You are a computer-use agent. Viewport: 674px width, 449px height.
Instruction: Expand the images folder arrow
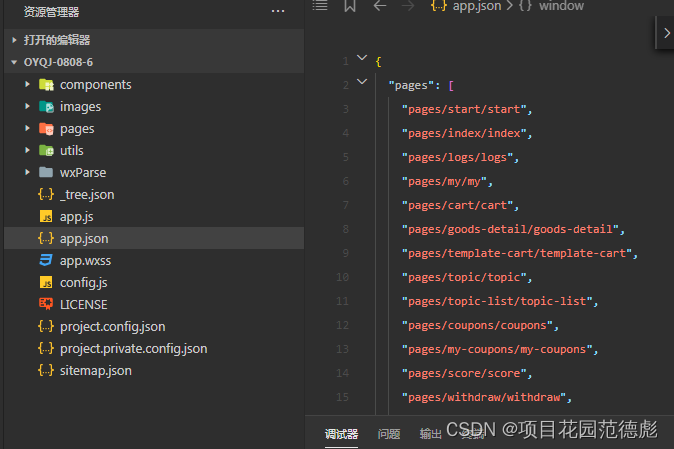[x=28, y=106]
